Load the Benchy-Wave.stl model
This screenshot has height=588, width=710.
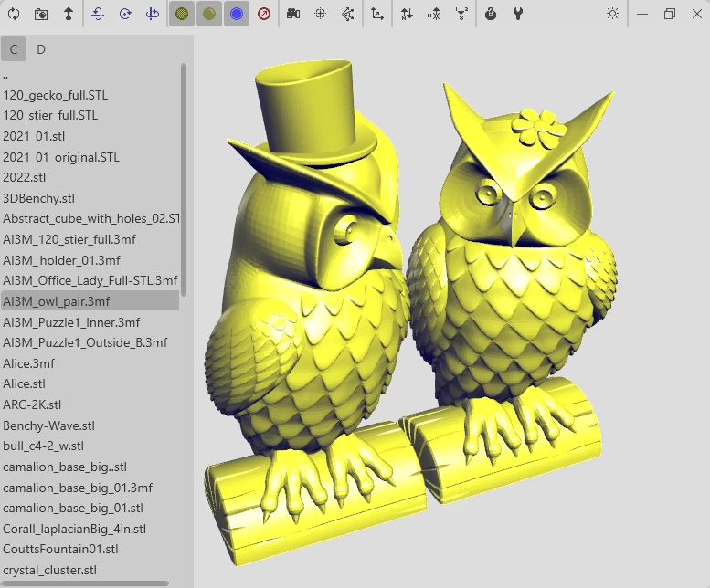tap(48, 425)
